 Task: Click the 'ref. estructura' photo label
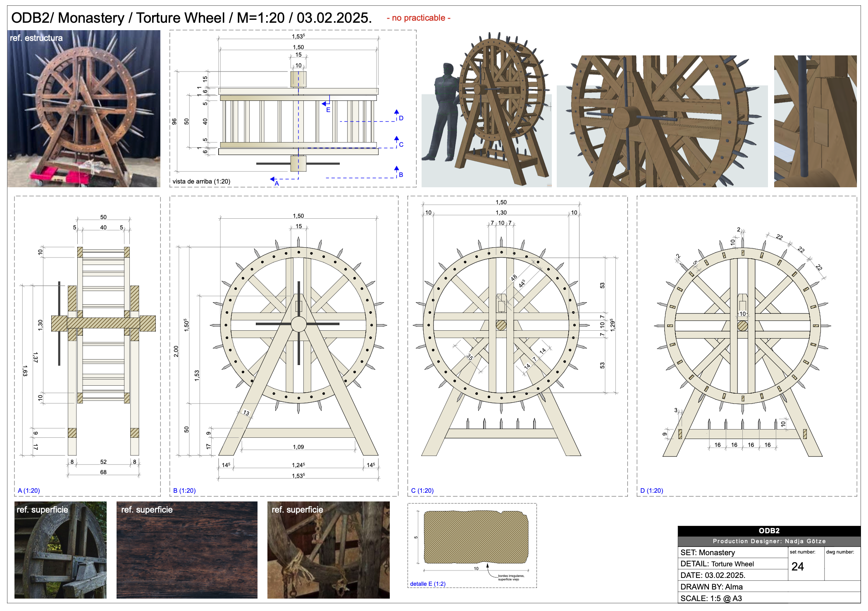pos(36,39)
